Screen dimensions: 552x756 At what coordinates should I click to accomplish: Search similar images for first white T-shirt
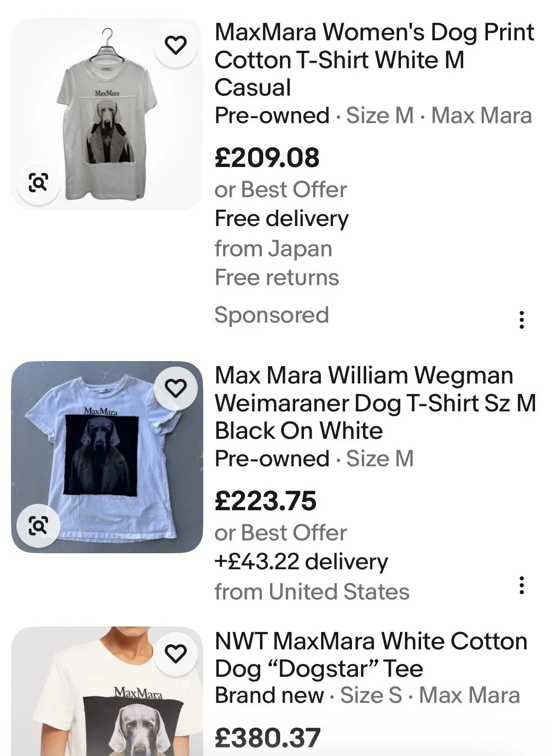pyautogui.click(x=38, y=183)
